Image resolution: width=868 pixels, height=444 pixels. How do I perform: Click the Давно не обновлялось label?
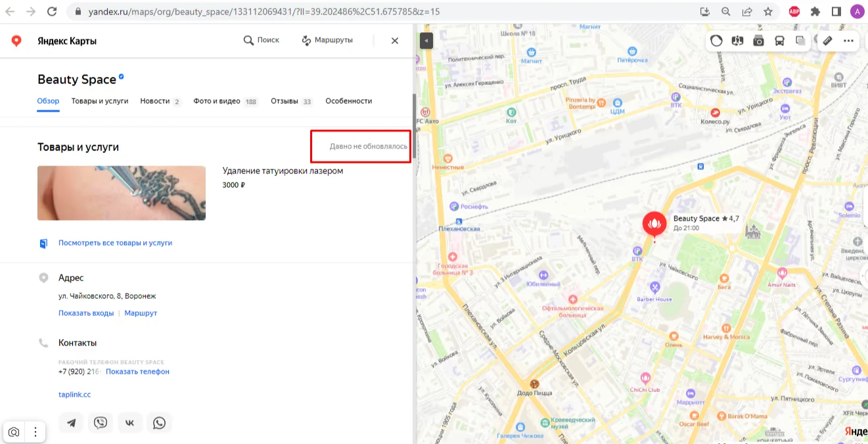click(x=369, y=146)
